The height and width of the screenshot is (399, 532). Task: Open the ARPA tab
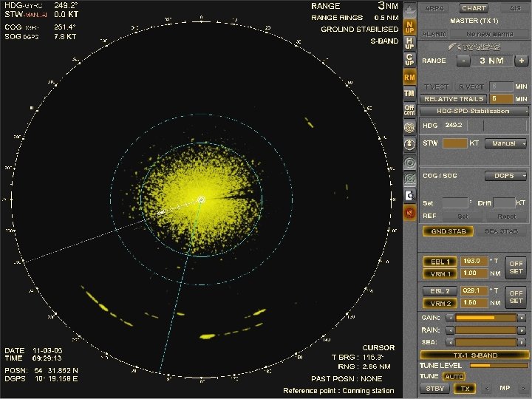[434, 8]
